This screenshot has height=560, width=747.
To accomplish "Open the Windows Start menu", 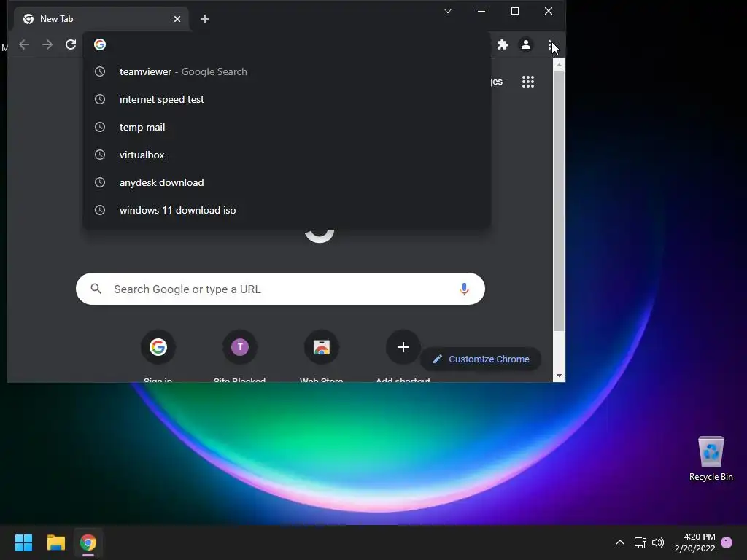I will [x=23, y=542].
